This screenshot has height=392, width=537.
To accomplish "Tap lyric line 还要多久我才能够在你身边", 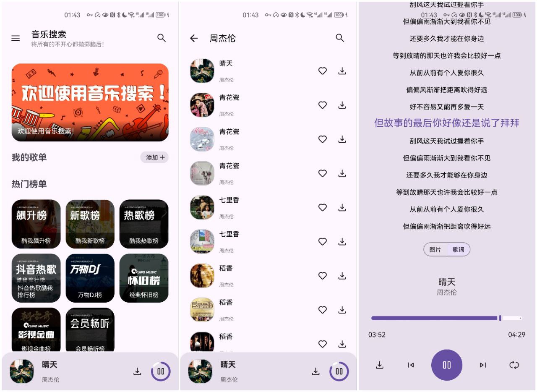I will coord(447,175).
